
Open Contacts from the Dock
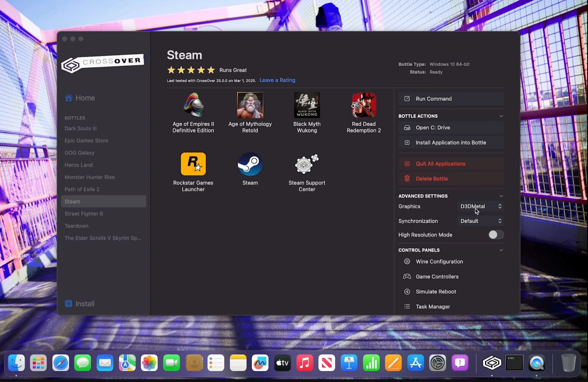[194, 363]
